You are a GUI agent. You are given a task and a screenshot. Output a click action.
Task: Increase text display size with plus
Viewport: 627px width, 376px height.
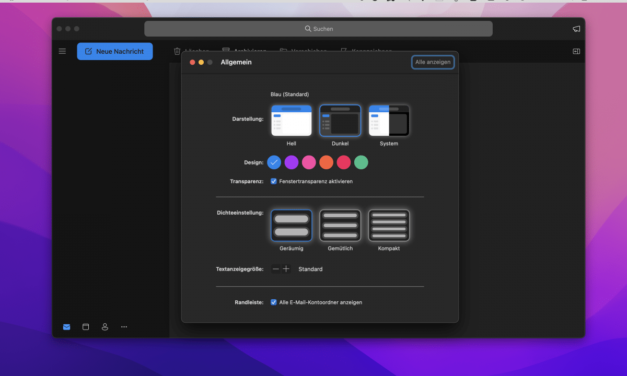(x=286, y=269)
